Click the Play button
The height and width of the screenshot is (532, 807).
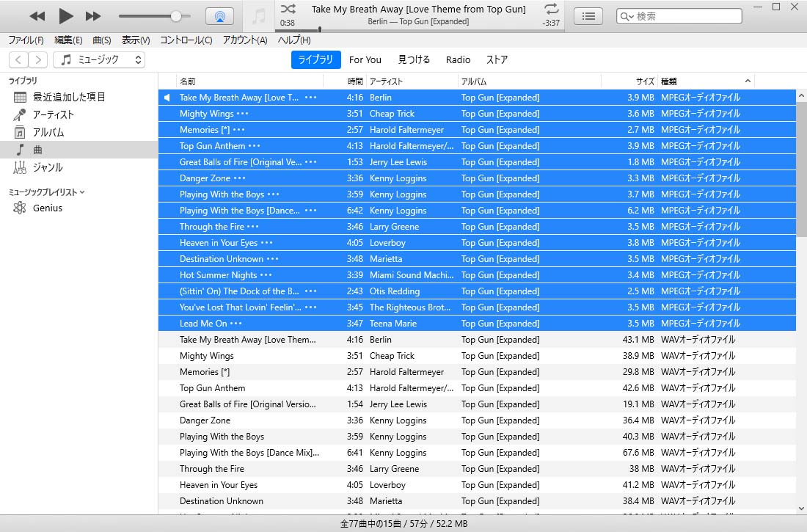coord(66,15)
